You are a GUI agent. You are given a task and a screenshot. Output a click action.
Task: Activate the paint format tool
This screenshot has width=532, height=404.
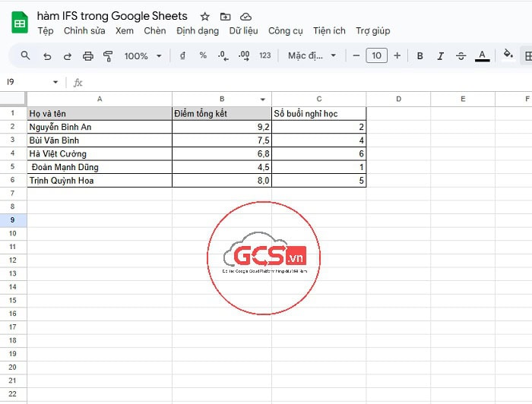(108, 55)
